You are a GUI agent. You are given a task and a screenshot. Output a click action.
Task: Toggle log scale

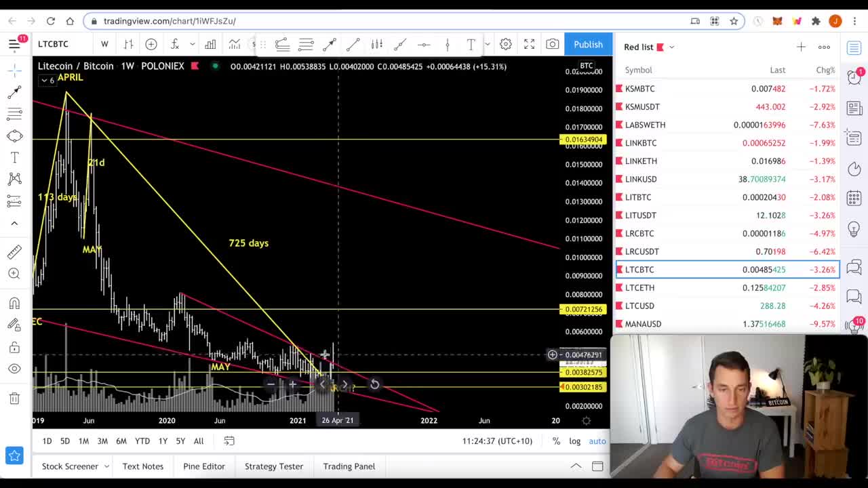pyautogui.click(x=574, y=441)
